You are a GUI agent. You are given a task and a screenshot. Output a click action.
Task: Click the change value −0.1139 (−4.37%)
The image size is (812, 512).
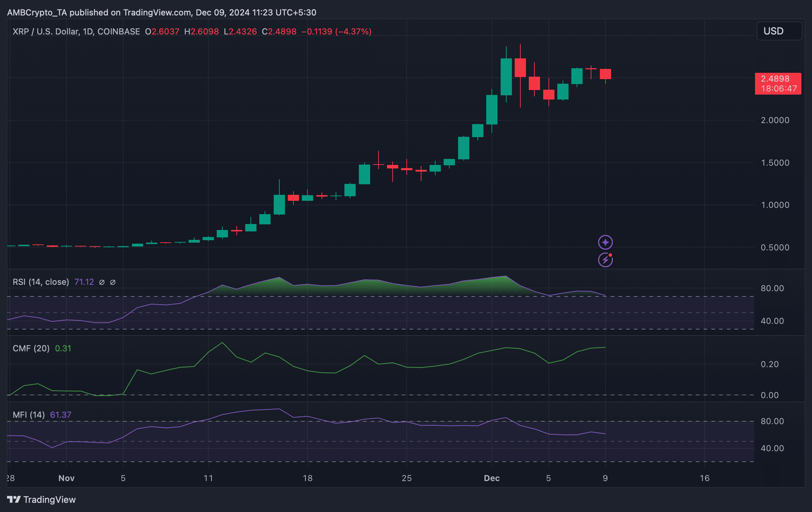click(x=336, y=32)
